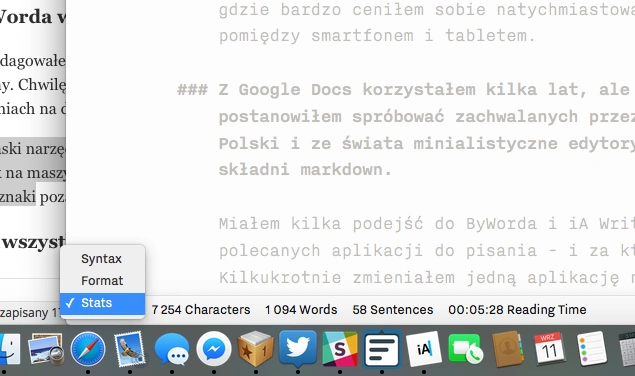The image size is (635, 376).
Task: Open Finder from the dock
Action: click(9, 349)
